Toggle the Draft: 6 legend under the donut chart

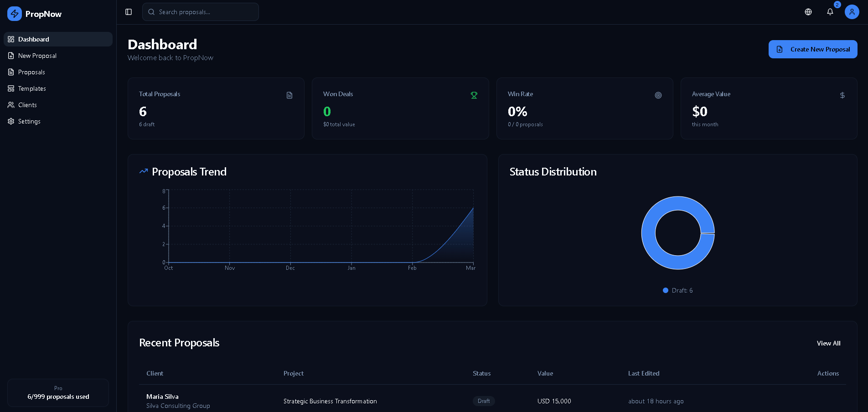click(677, 290)
